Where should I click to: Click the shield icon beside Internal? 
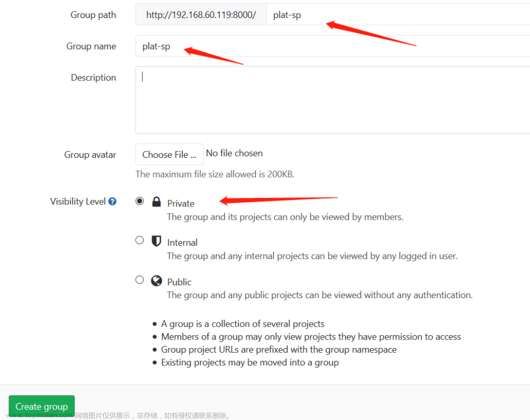156,241
